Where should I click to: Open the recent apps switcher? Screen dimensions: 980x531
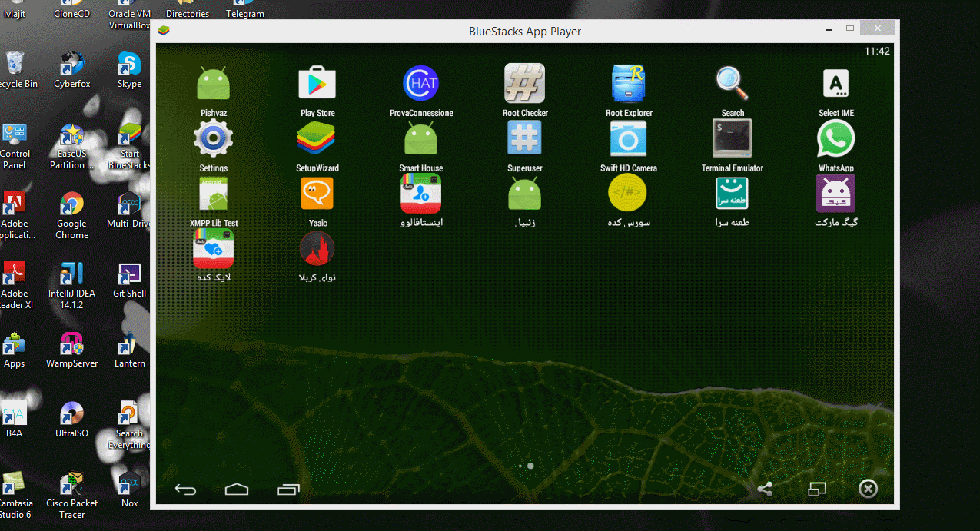click(x=288, y=490)
